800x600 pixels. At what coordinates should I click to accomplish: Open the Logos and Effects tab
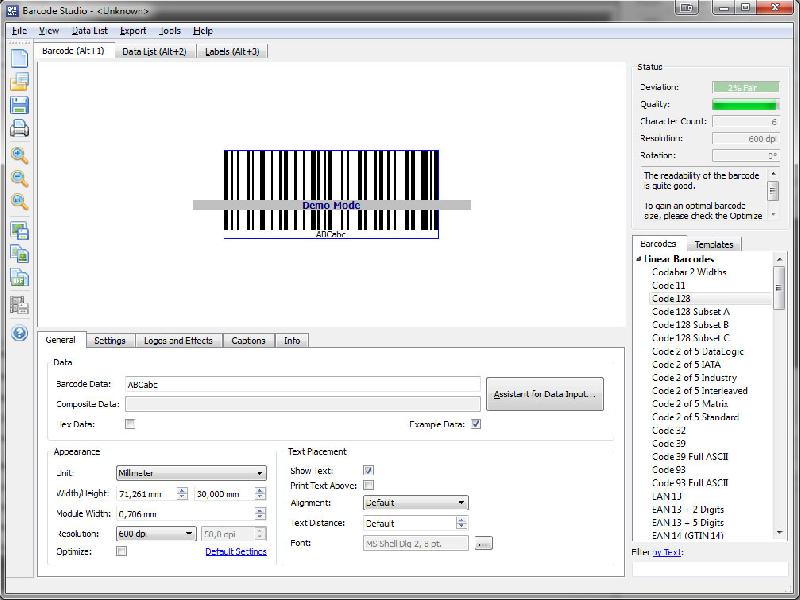click(178, 341)
